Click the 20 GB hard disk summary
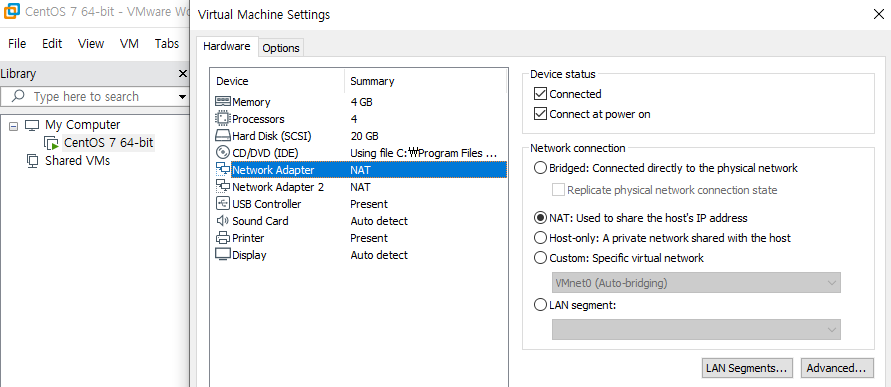This screenshot has height=387, width=891. click(365, 136)
